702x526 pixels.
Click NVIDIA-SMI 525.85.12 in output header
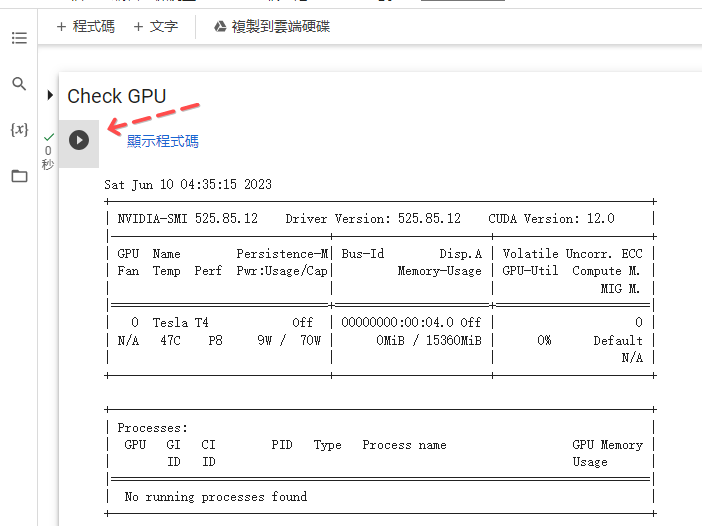point(187,218)
